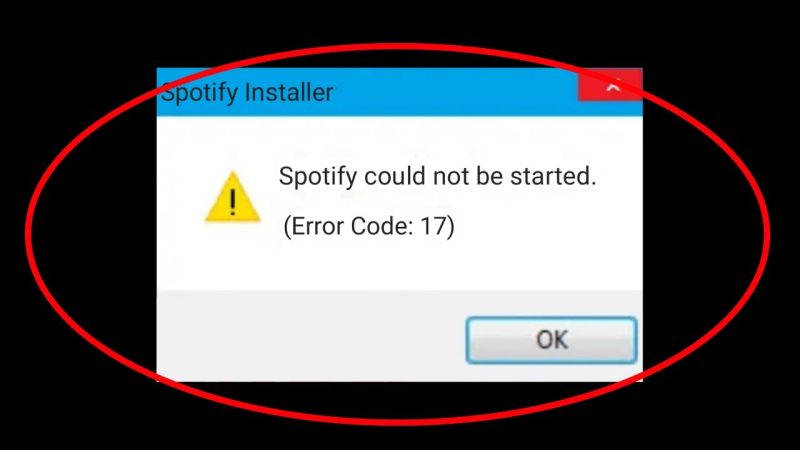Screen dimensions: 800x450
Task: Close the Spotify Installer dialog
Action: (610, 84)
